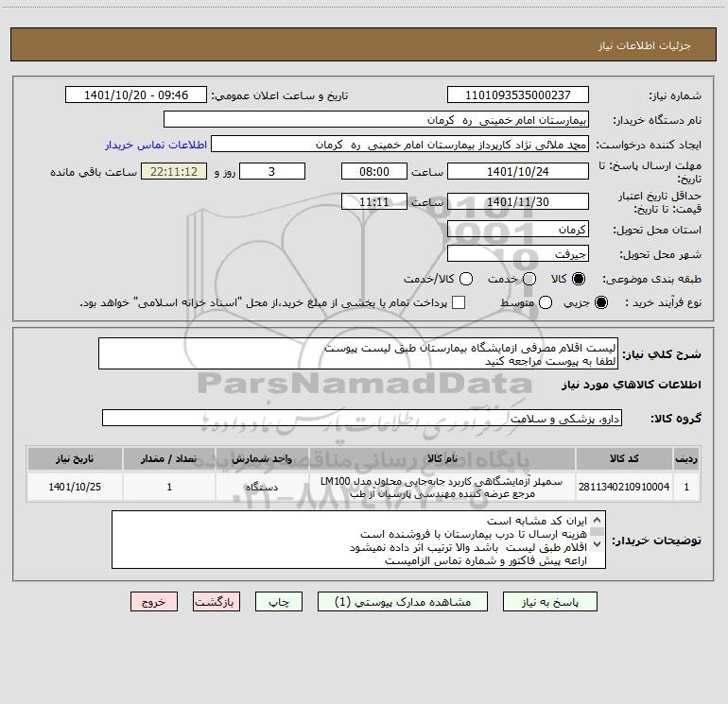
Task: Select the خدمت radio button
Action: click(529, 279)
